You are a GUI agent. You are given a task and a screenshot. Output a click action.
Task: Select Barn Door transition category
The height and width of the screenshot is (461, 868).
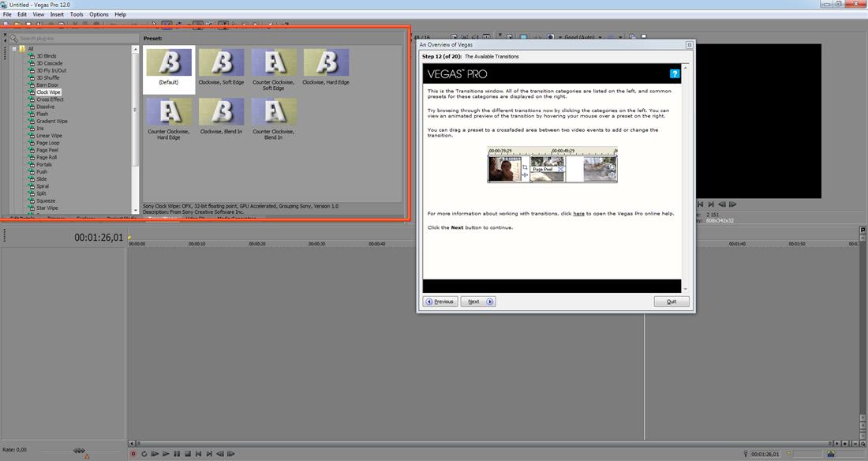47,85
